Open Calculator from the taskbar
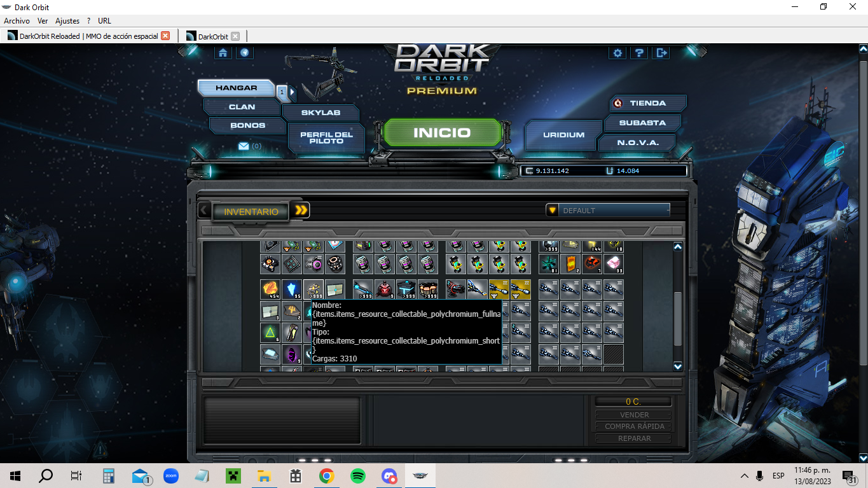The image size is (868, 488). 108,476
